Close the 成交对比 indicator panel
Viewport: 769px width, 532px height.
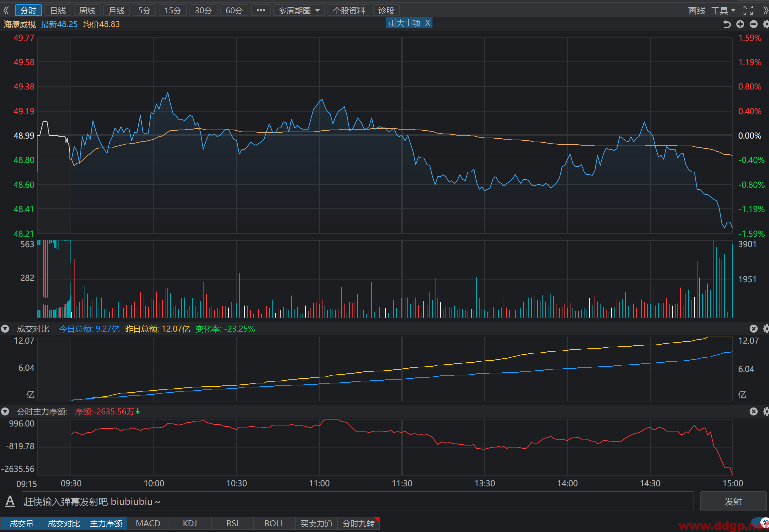coord(753,329)
